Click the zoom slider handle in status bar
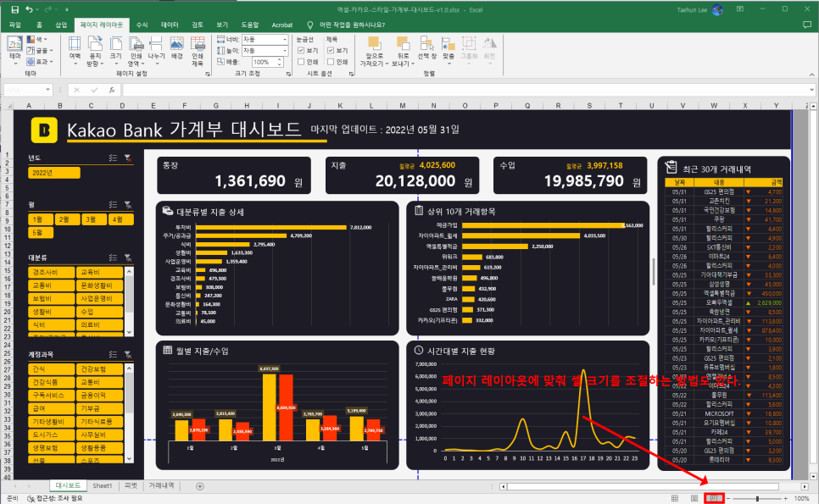Image resolution: width=819 pixels, height=504 pixels. (x=757, y=499)
